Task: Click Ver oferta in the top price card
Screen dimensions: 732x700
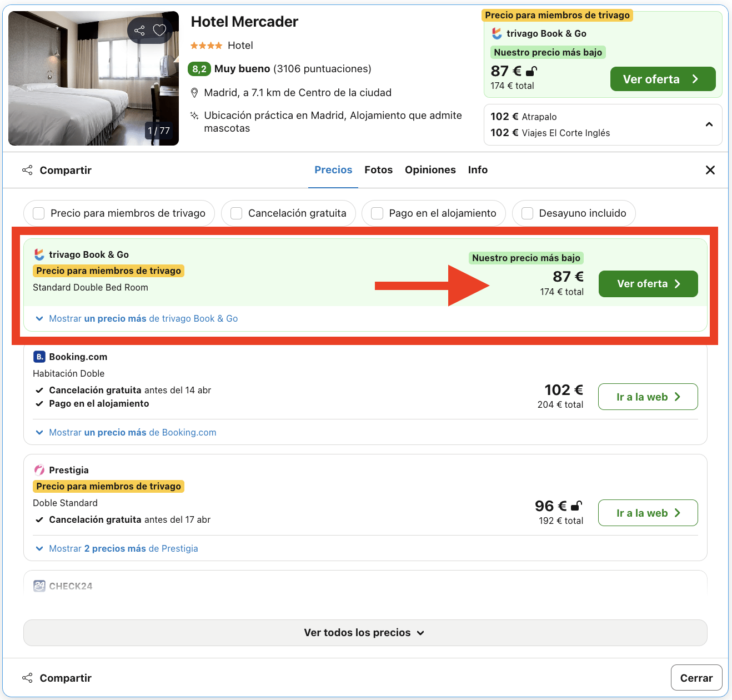Action: coord(663,79)
